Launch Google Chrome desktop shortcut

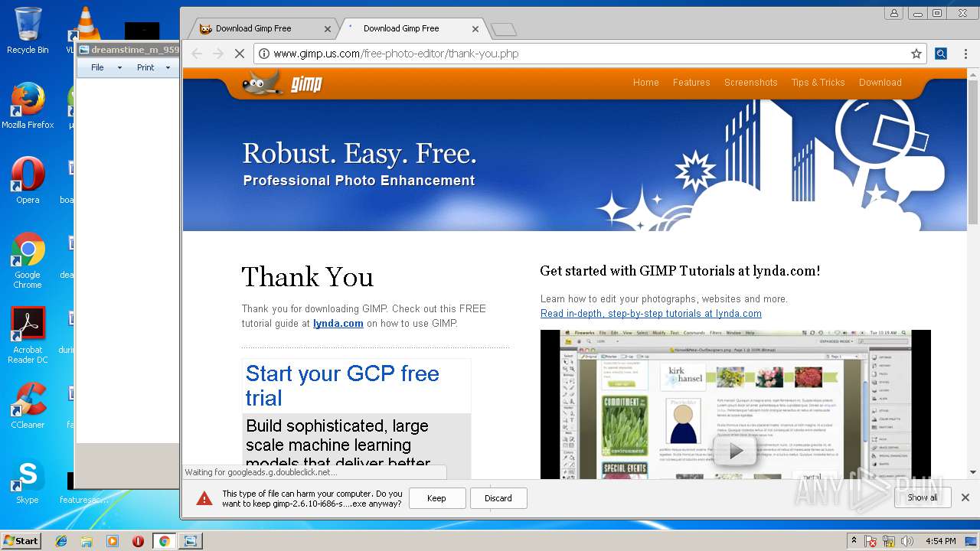pyautogui.click(x=28, y=260)
